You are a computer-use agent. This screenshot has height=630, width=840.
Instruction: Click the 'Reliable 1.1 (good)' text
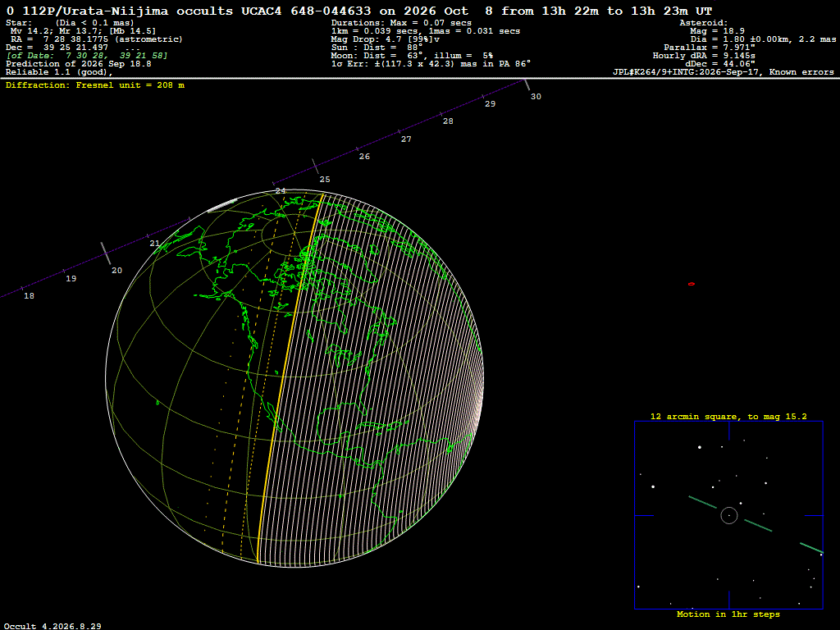click(59, 72)
